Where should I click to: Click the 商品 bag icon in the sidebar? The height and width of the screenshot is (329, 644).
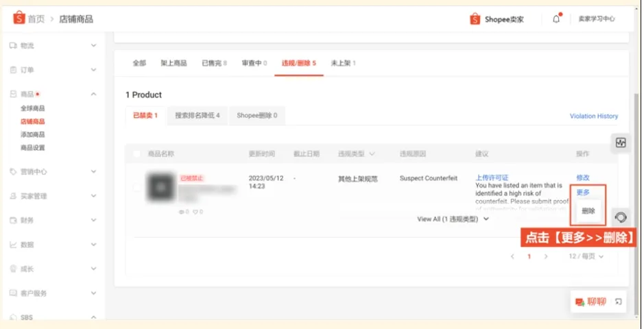pos(14,94)
